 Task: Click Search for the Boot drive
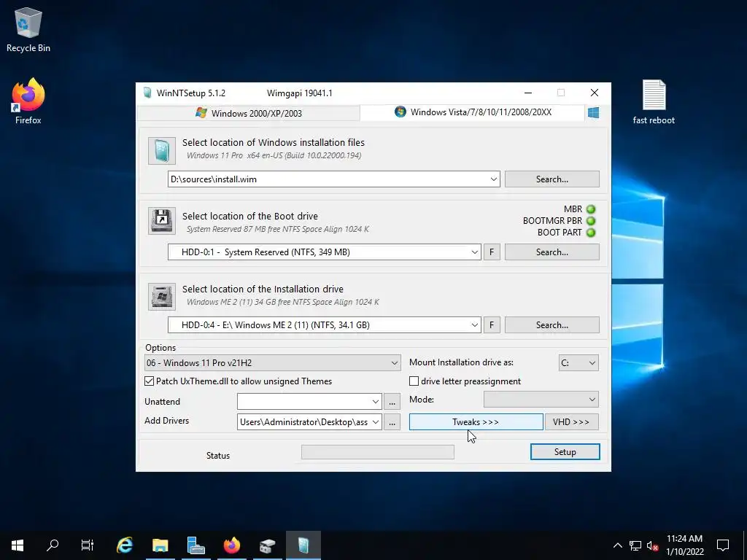tap(552, 252)
